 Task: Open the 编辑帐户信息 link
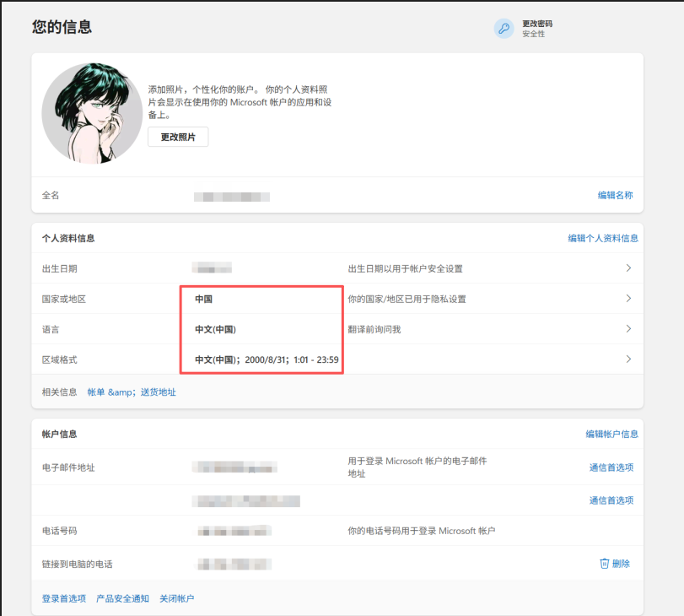(611, 434)
